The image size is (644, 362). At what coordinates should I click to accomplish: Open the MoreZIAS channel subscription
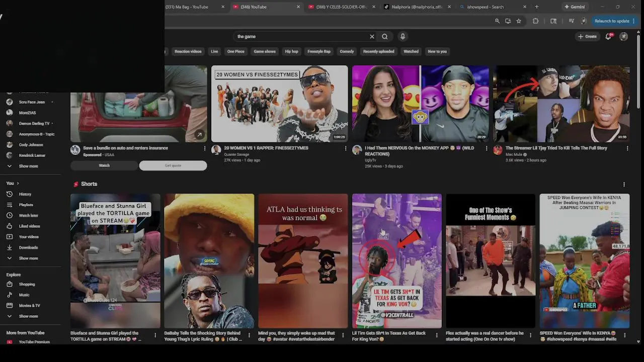click(27, 113)
